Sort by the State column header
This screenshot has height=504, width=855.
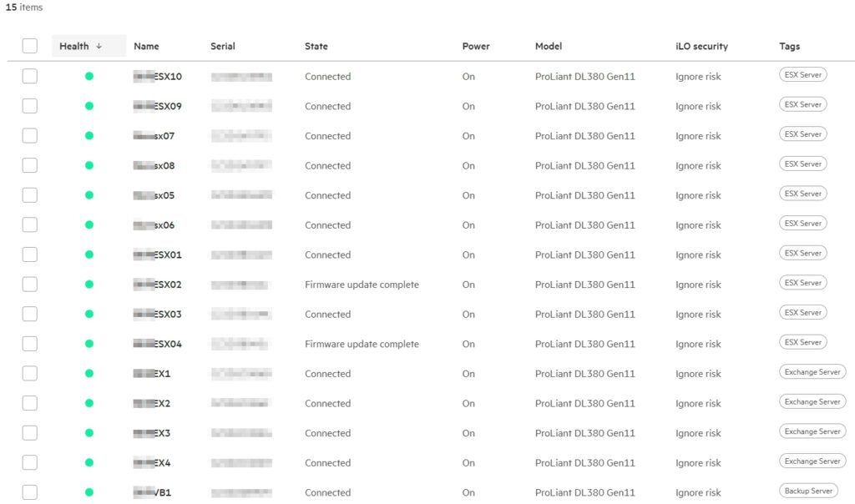click(316, 47)
